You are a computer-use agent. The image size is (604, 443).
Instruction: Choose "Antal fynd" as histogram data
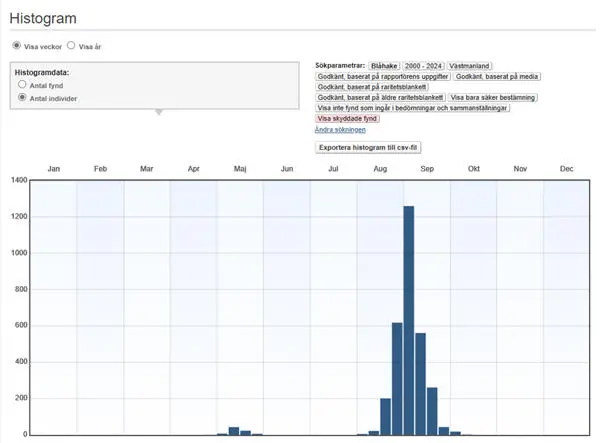pyautogui.click(x=22, y=85)
